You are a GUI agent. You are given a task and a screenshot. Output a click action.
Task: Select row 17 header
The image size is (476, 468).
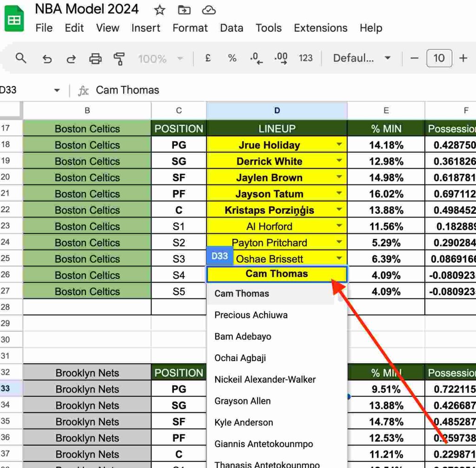(x=11, y=128)
